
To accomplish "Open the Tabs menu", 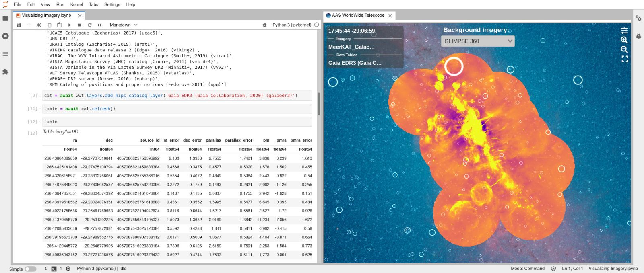I will [x=93, y=4].
